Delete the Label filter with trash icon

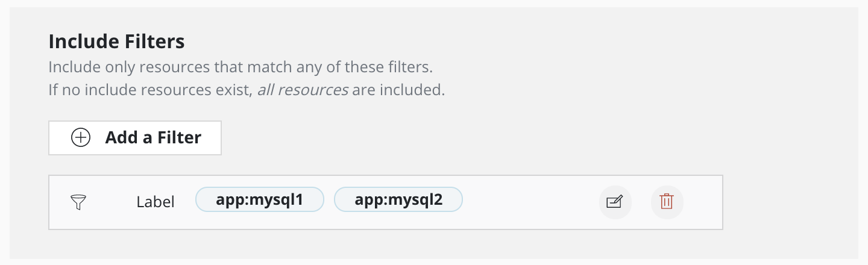[667, 202]
